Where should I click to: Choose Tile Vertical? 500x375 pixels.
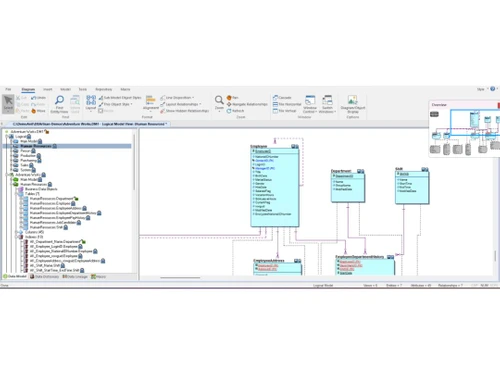pyautogui.click(x=284, y=111)
